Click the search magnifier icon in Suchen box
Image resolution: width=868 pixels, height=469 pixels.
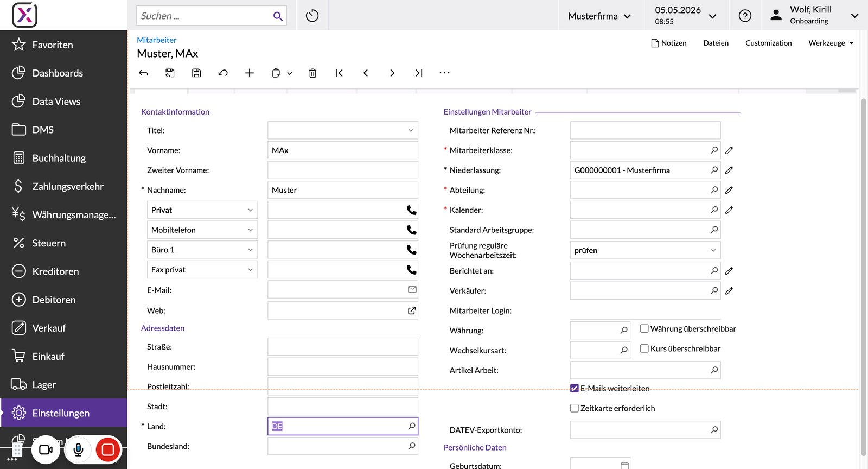click(278, 16)
